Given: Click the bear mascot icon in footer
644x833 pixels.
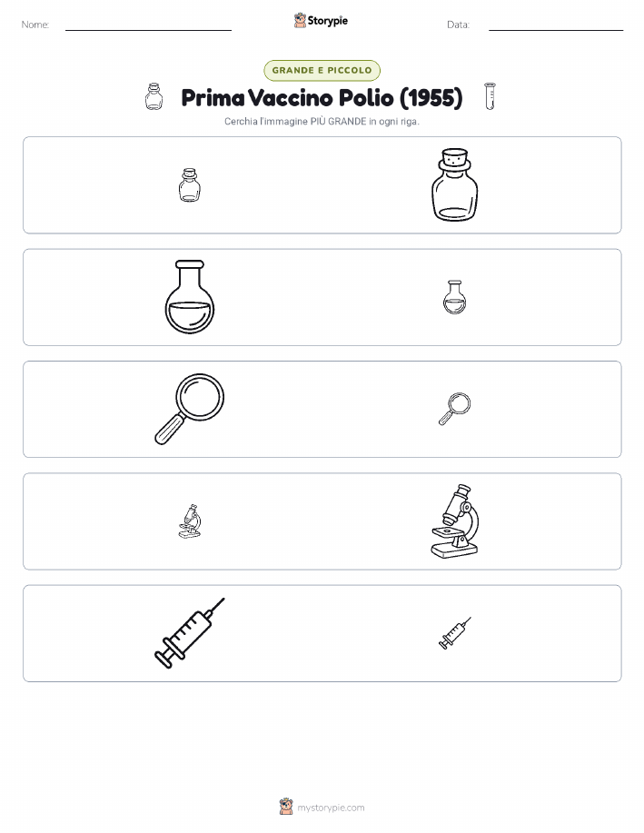Looking at the screenshot, I should [x=286, y=807].
